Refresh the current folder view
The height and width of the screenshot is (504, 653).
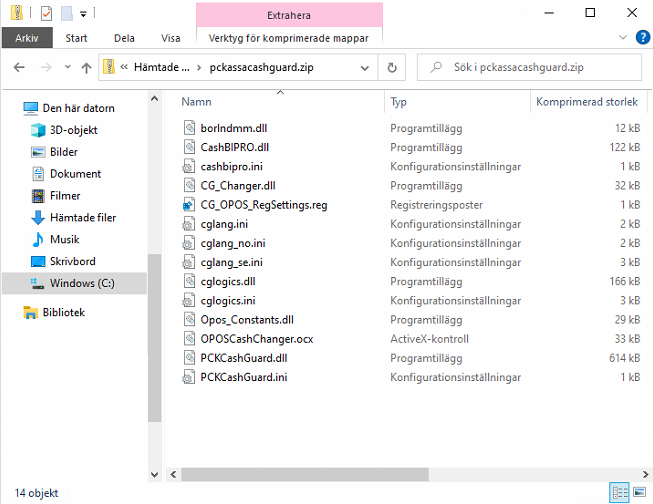(392, 68)
